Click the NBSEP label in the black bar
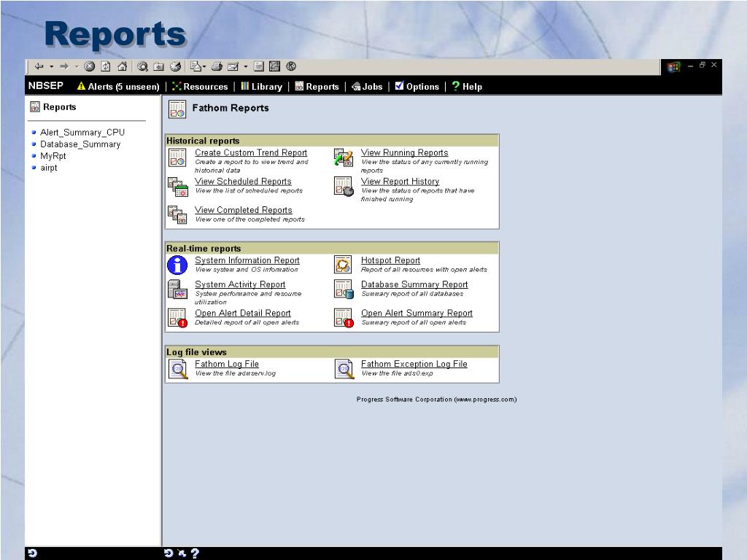This screenshot has height=560, width=747. 46,86
